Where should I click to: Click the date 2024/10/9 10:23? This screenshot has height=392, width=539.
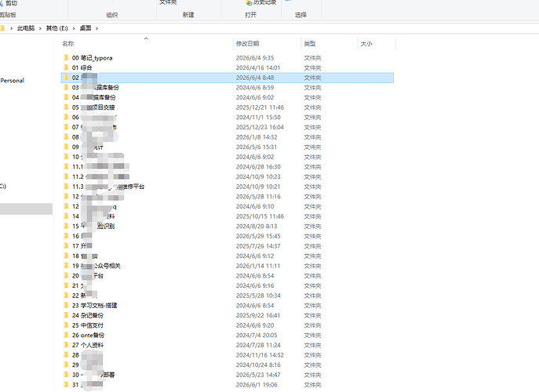pyautogui.click(x=258, y=176)
